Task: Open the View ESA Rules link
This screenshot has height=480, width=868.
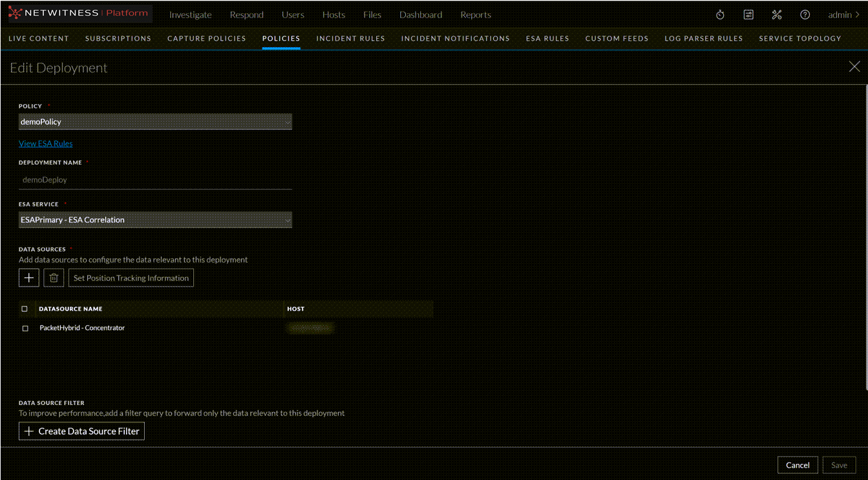Action: (45, 143)
